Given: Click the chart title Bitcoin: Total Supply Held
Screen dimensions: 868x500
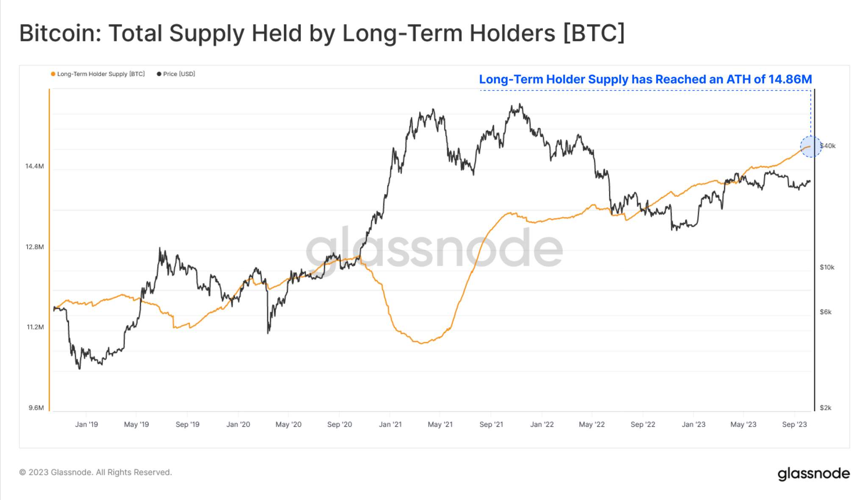Looking at the screenshot, I should click(x=322, y=33).
